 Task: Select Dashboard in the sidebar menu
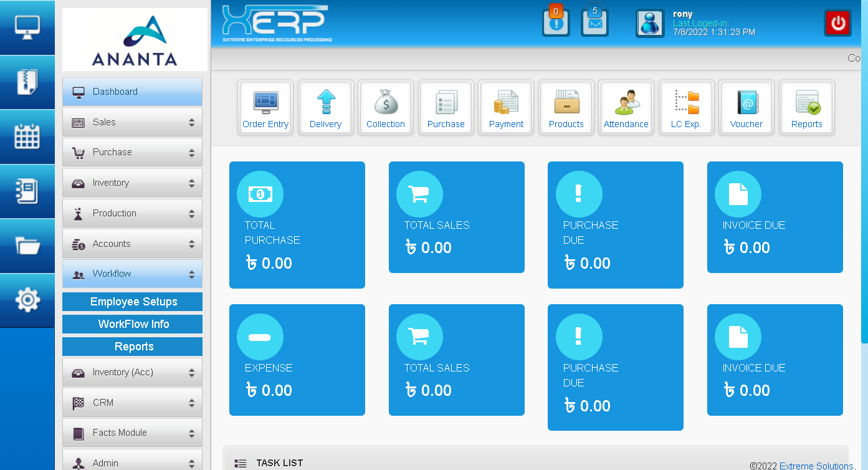pyautogui.click(x=132, y=92)
